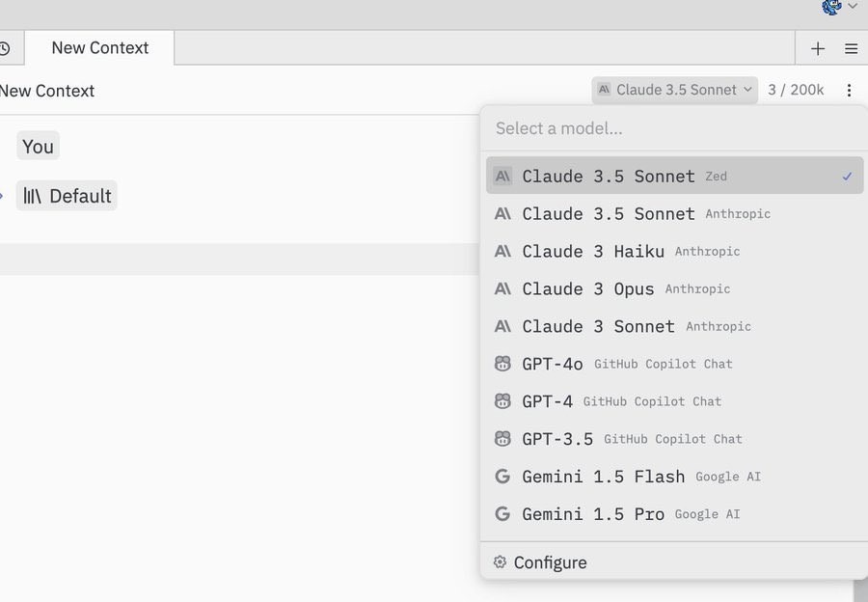Expand the arrow beside Default
The image size is (868, 602).
(2, 196)
